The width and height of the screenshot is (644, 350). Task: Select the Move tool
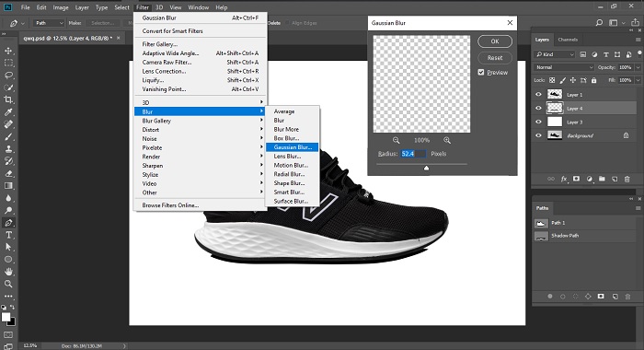(x=8, y=51)
